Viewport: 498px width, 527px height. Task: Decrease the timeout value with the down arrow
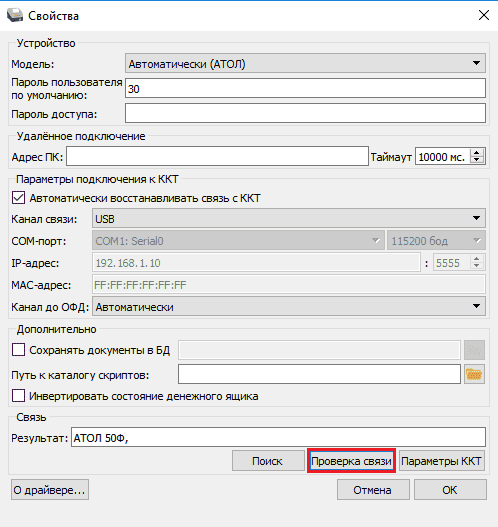(x=476, y=160)
